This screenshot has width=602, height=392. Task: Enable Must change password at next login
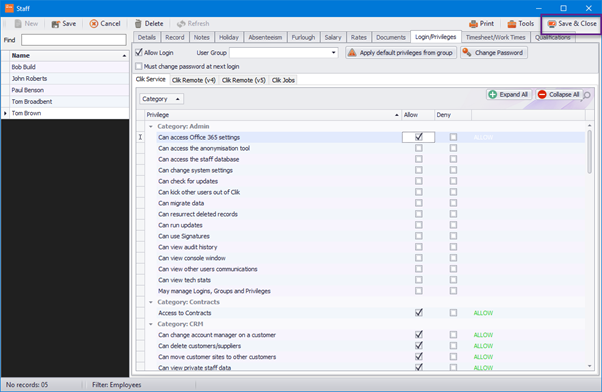pos(139,66)
